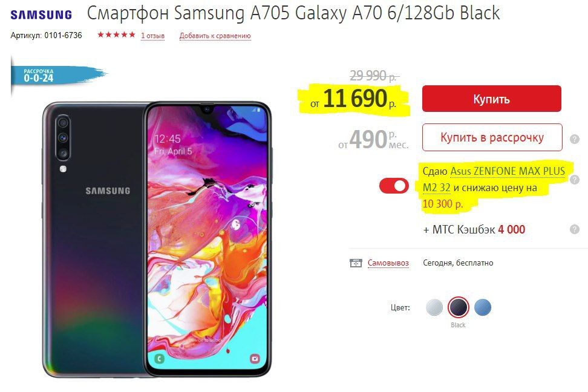Open help icon next to МТС Кэшбэк

tap(575, 229)
